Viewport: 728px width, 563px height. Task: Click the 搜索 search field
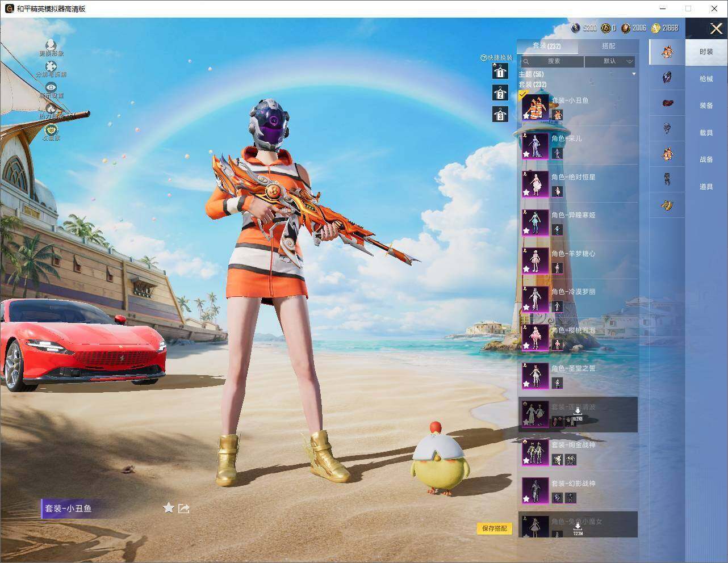tap(551, 61)
